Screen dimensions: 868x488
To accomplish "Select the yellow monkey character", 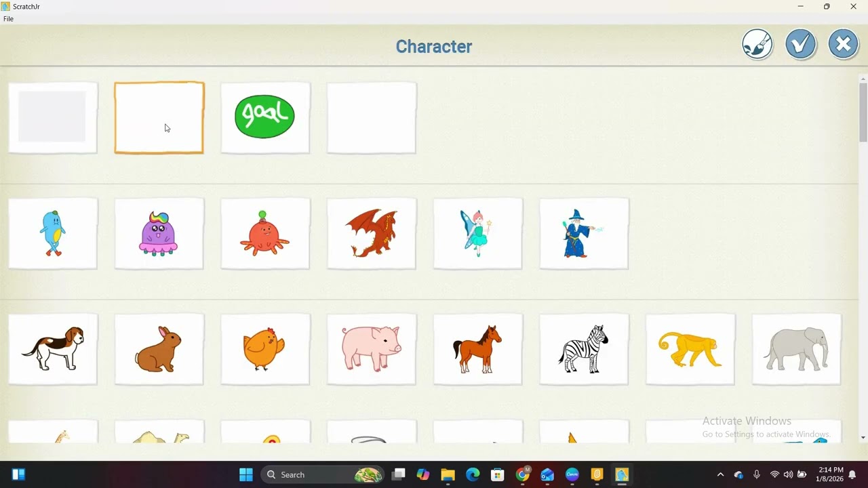I will tap(690, 348).
